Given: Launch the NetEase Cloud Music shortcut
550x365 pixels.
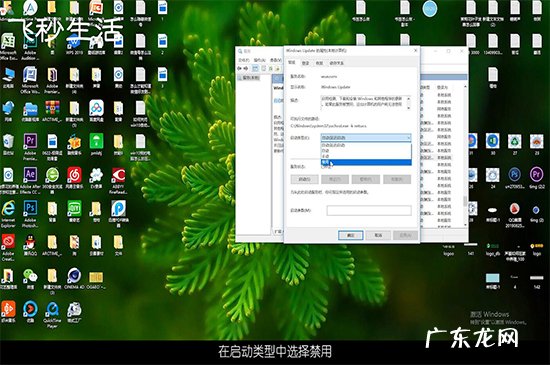Looking at the screenshot, I should coord(74,175).
